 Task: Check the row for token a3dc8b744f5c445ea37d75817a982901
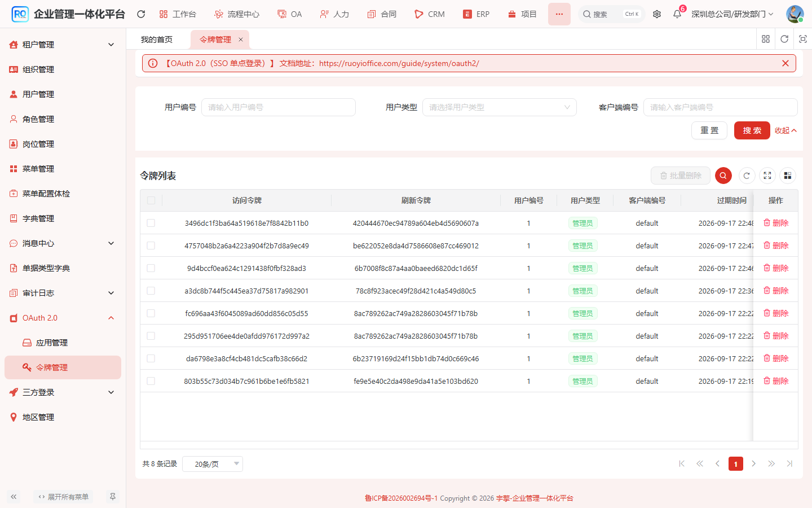pos(151,291)
